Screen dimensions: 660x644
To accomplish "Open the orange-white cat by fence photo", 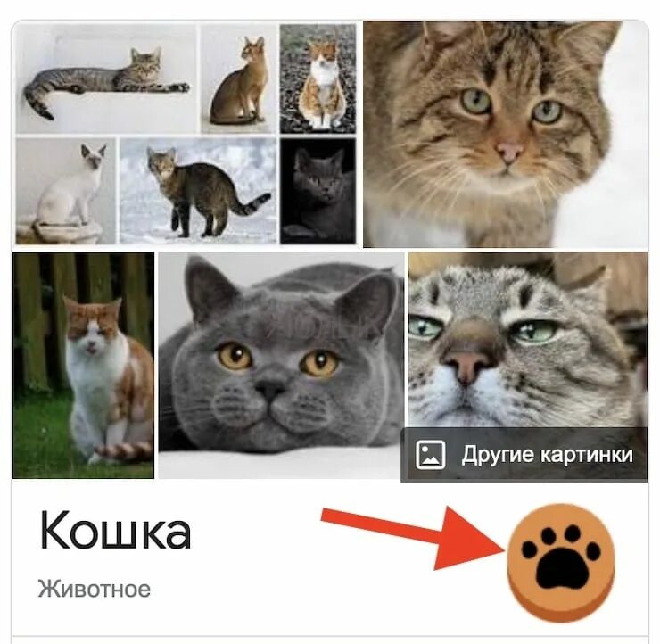I will coord(83,366).
